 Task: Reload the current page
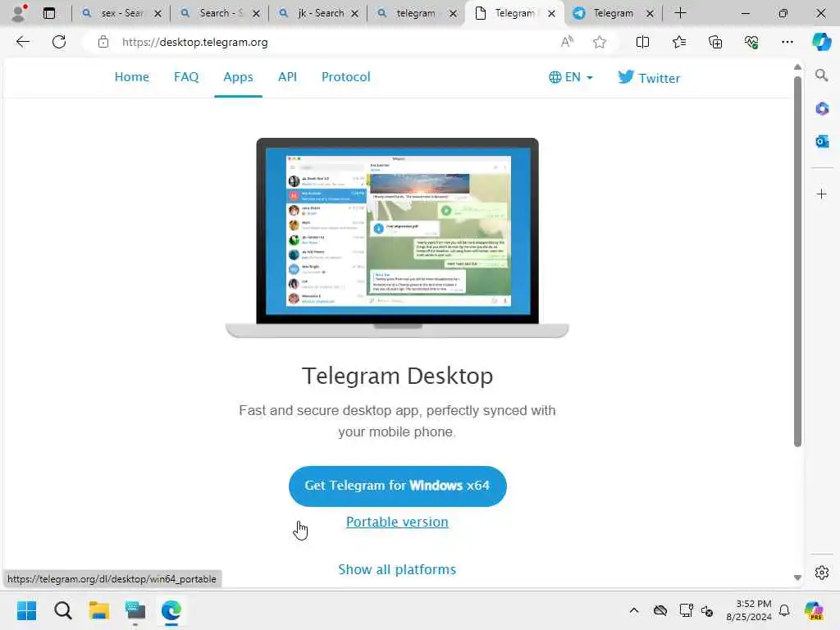coord(59,42)
